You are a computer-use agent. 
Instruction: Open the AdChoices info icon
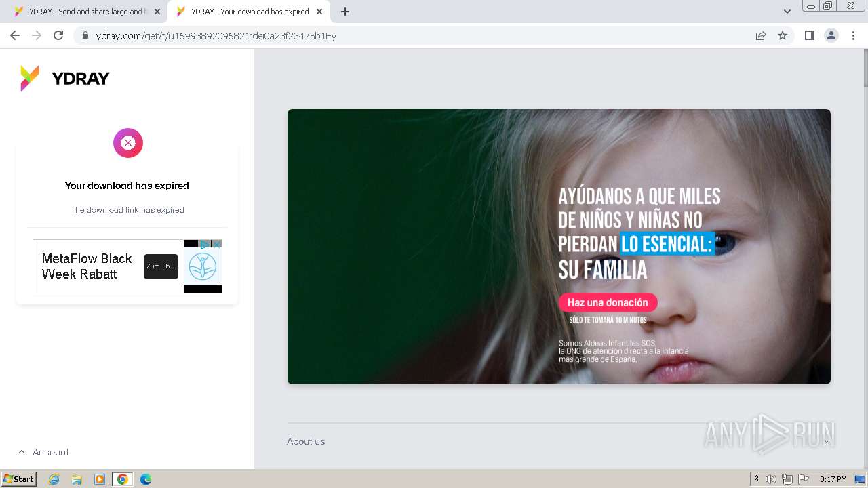205,244
